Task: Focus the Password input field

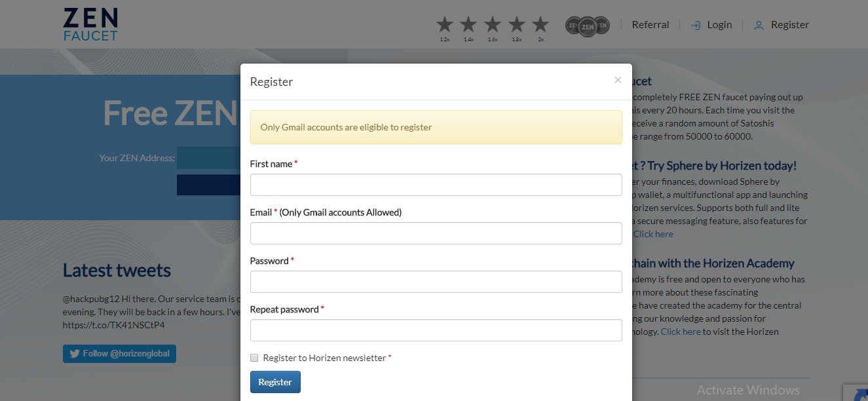Action: tap(436, 282)
